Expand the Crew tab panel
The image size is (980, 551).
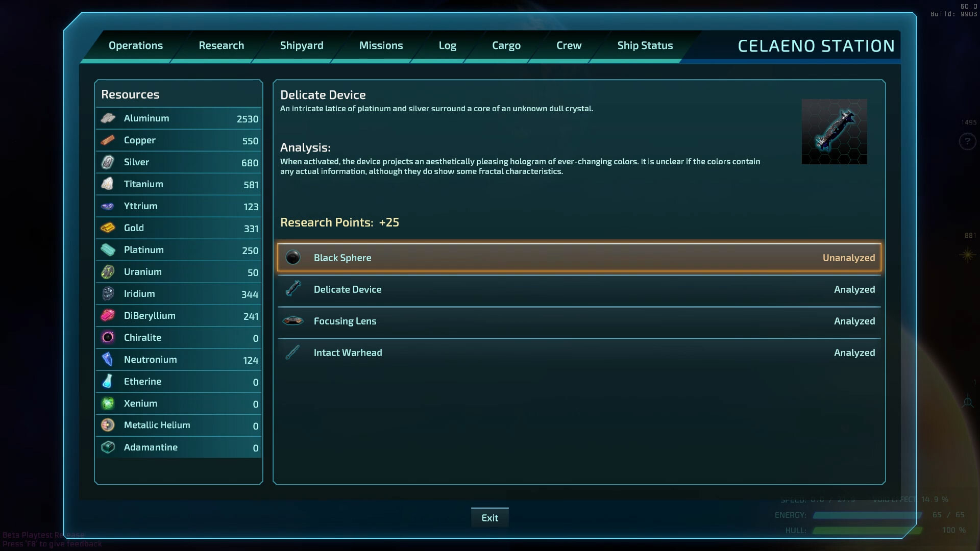pos(568,45)
